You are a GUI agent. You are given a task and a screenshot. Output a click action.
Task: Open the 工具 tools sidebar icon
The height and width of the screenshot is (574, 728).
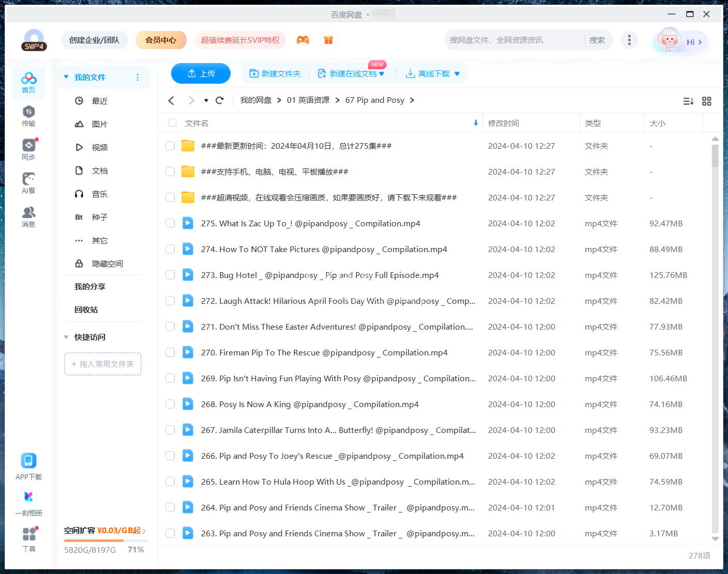(29, 539)
